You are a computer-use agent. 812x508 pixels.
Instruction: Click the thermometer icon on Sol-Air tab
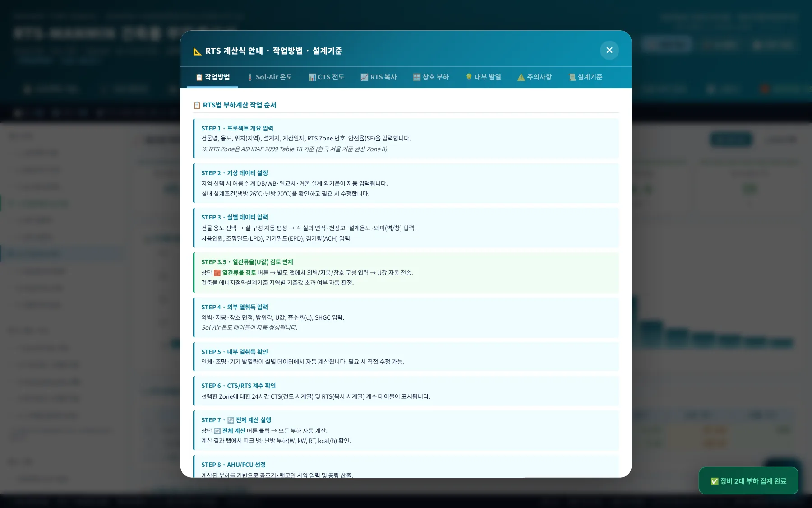click(x=250, y=77)
